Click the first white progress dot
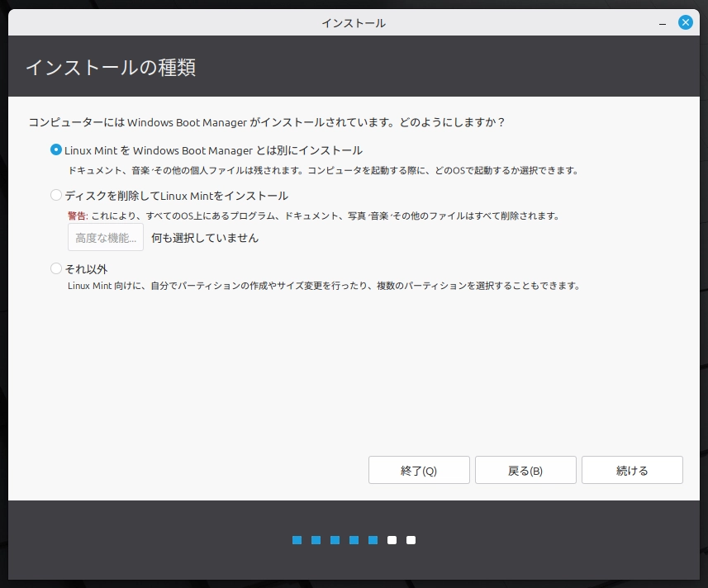 392,540
